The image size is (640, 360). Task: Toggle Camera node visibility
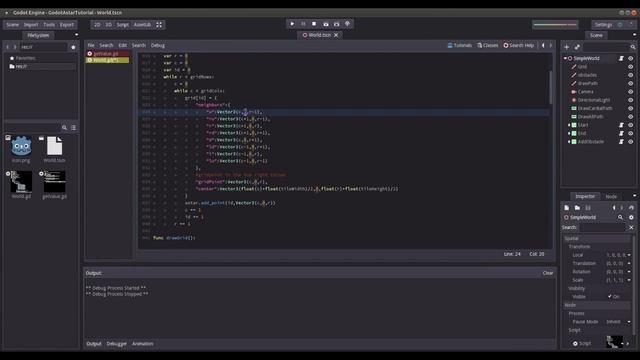tap(630, 92)
